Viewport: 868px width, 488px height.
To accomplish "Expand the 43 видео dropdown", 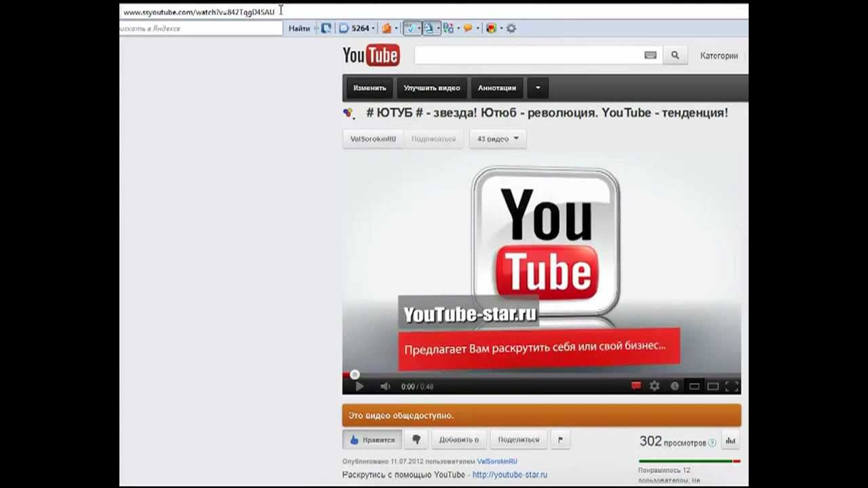I will coord(498,139).
